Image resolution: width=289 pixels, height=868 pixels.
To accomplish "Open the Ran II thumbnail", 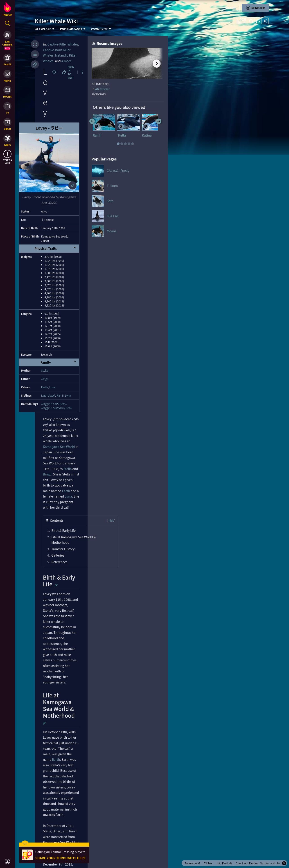I will pos(104,122).
